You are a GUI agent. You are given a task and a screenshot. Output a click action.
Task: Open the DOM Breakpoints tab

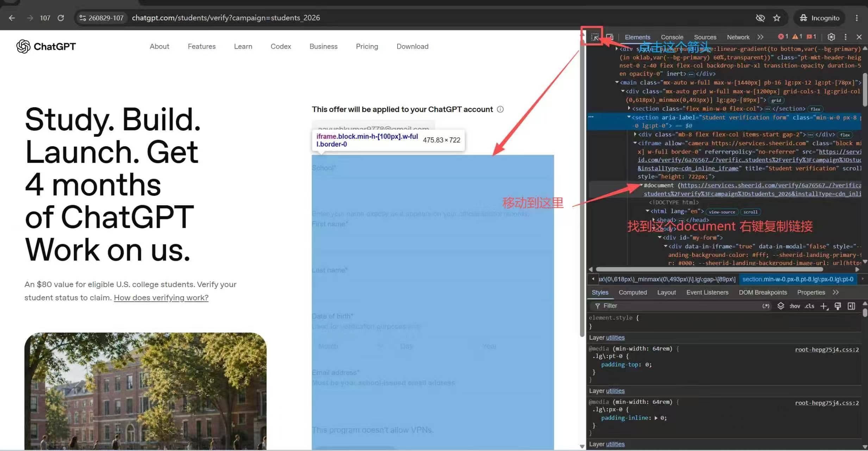click(763, 292)
